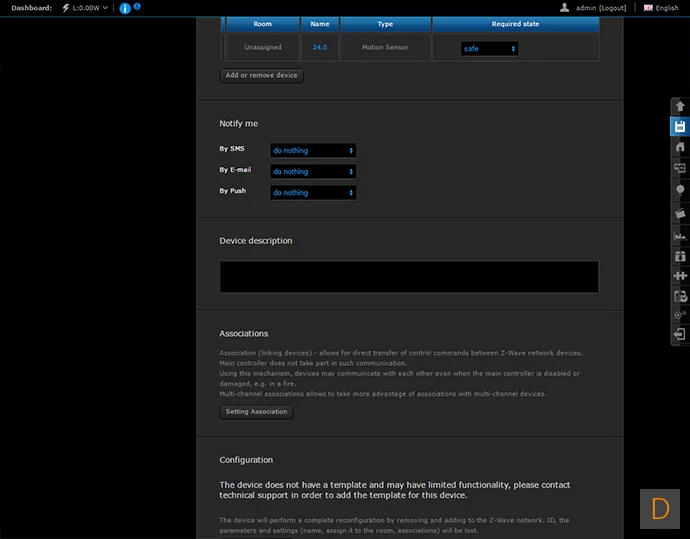Click the Configuration section heading
This screenshot has height=539, width=690.
coord(246,460)
